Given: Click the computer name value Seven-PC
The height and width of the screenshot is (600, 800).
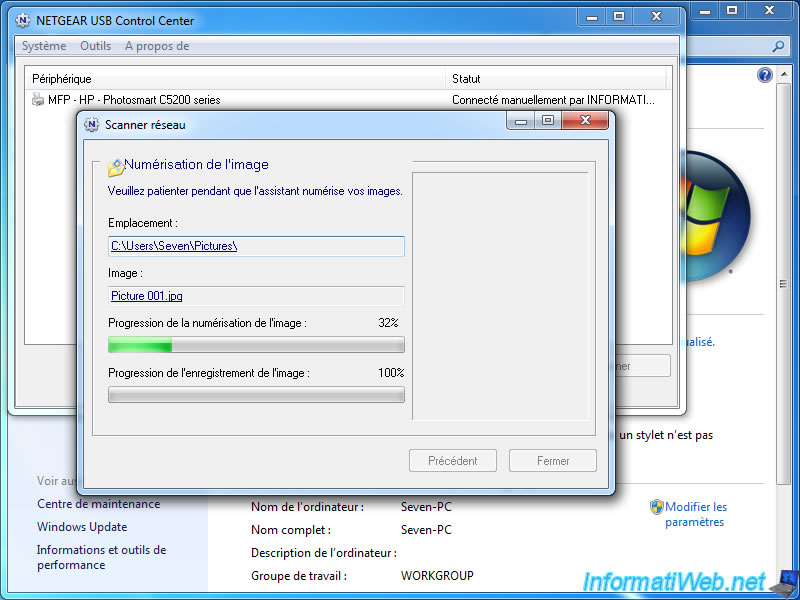Looking at the screenshot, I should [426, 507].
